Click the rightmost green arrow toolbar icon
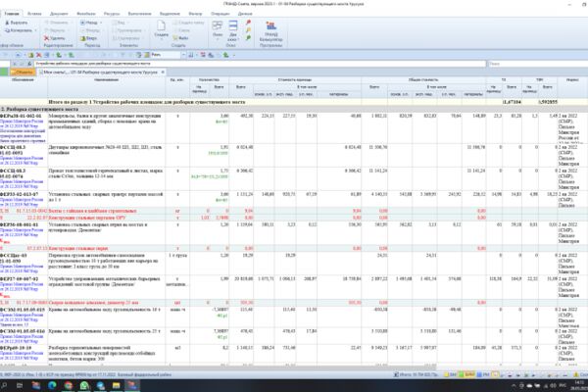 pos(225,55)
